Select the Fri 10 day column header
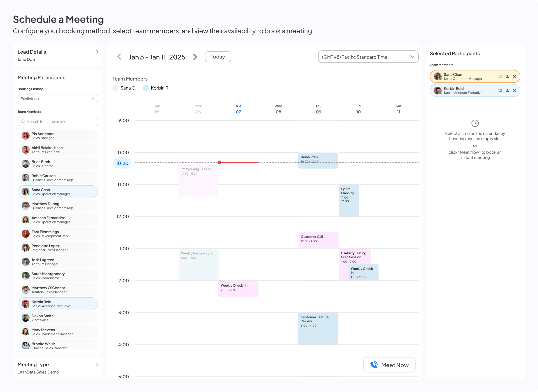Viewport: 538px width, 392px height. 358,109
